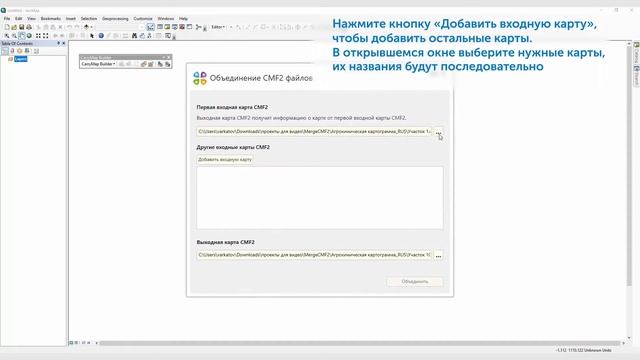The height and width of the screenshot is (360, 640).
Task: Select the Layers data frame item
Action: [x=20, y=59]
